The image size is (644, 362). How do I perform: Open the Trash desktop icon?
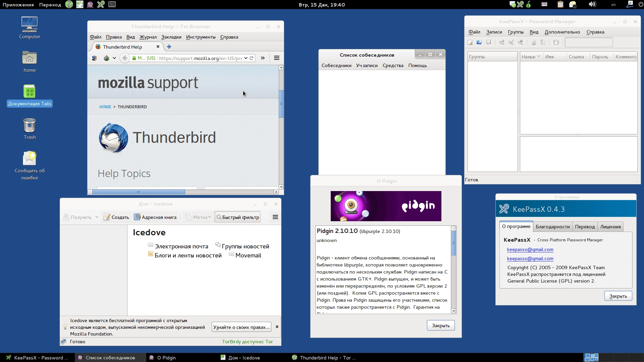(30, 129)
